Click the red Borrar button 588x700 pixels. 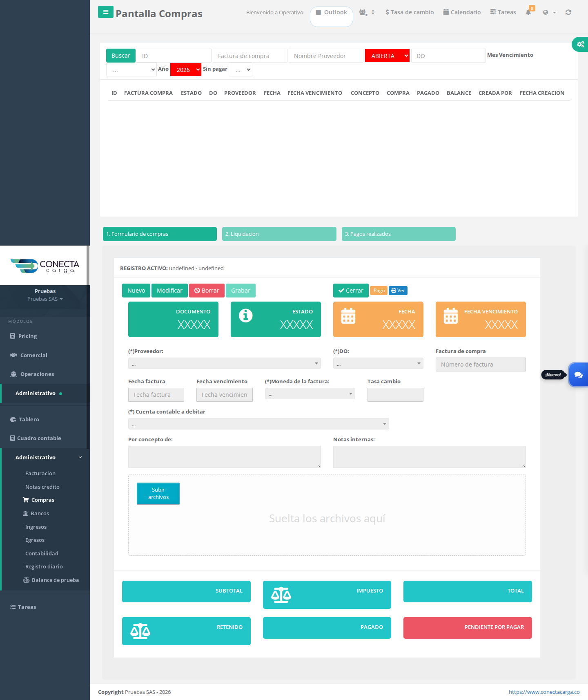[207, 291]
